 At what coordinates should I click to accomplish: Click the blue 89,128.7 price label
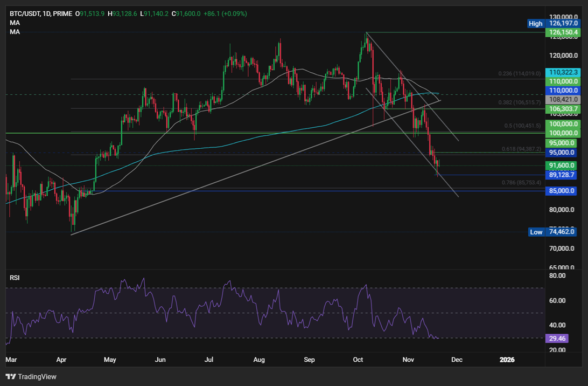(561, 175)
